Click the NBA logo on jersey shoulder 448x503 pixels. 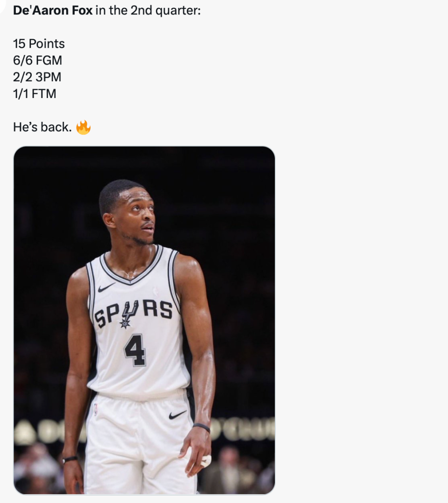156,291
